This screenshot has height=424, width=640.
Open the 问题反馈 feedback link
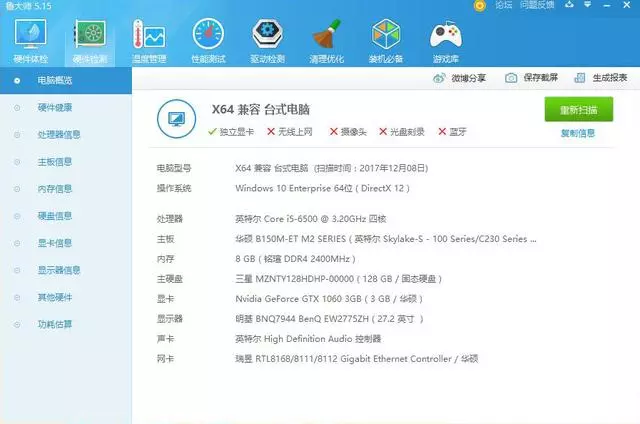537,5
